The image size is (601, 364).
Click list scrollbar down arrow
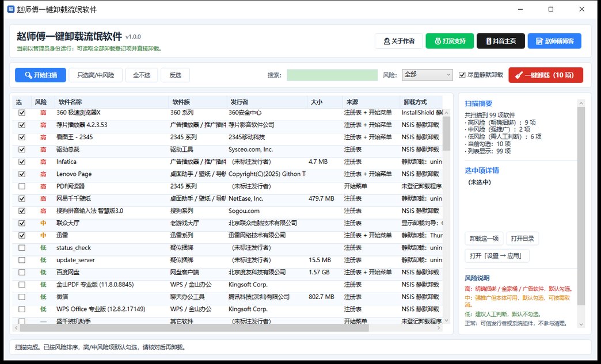click(446, 321)
